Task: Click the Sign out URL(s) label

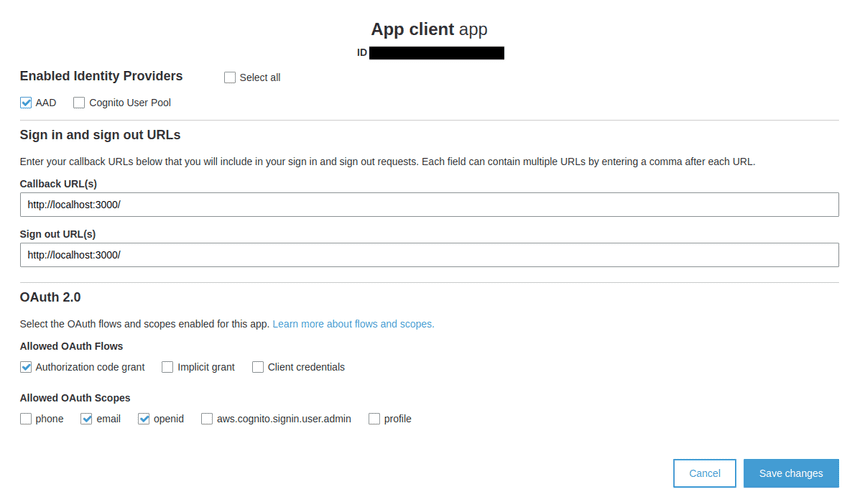Action: [x=58, y=234]
